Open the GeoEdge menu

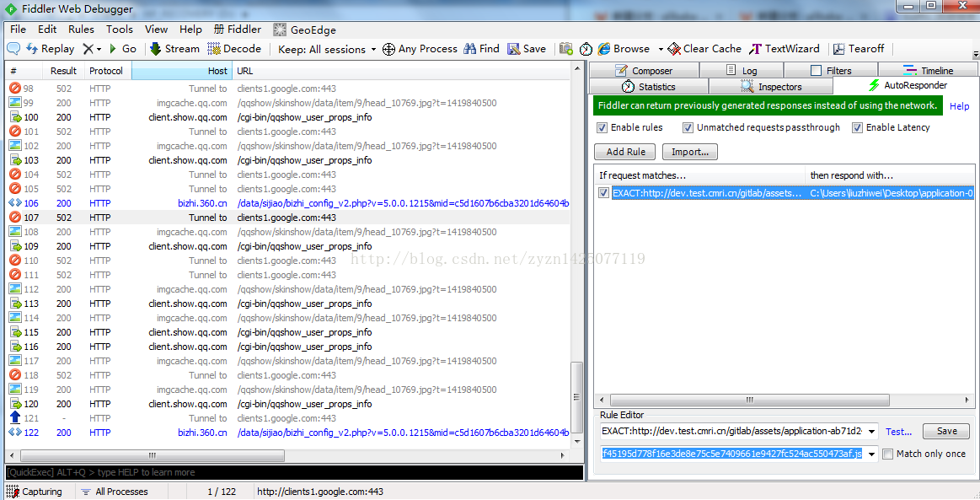point(304,30)
